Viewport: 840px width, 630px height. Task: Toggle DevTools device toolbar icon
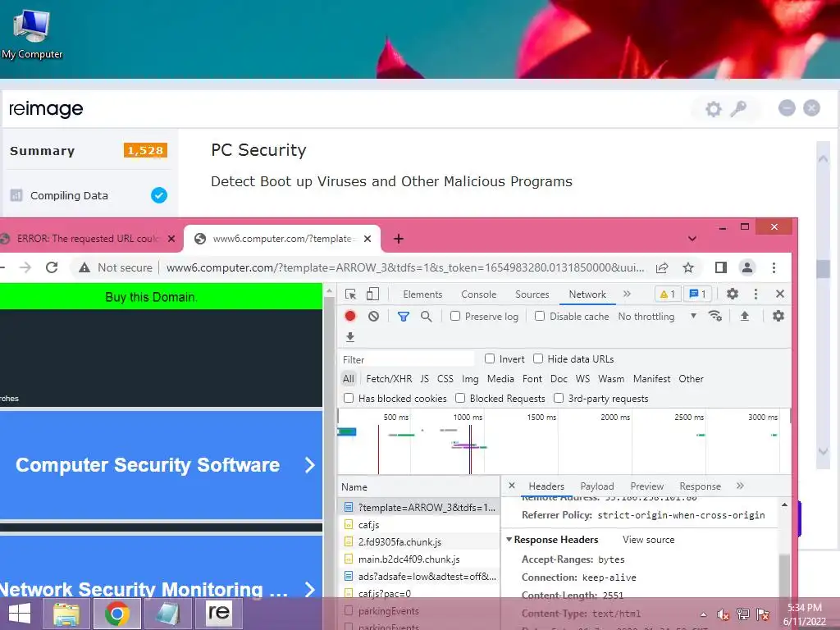click(x=372, y=294)
